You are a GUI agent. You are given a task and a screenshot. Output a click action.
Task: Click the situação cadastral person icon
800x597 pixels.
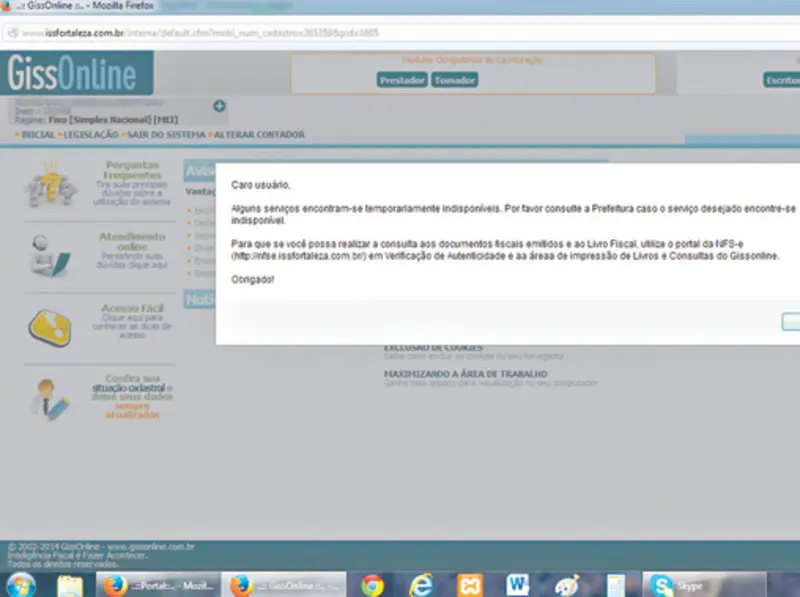(x=48, y=397)
